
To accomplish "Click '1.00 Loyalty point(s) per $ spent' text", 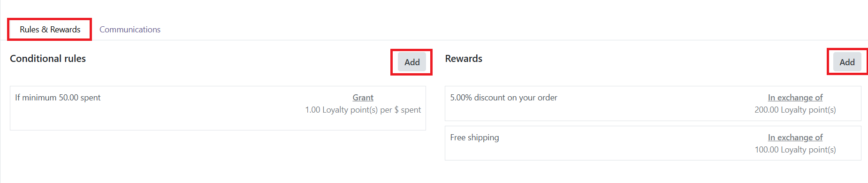I will click(363, 110).
